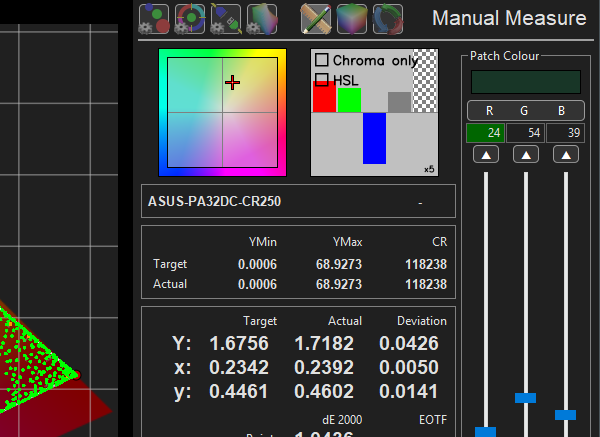Click the blue value field showing 39
The image size is (600, 437).
[x=566, y=133]
